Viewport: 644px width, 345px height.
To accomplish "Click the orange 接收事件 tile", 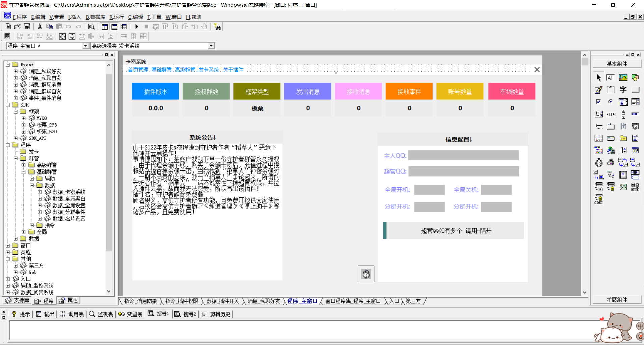I will [409, 92].
